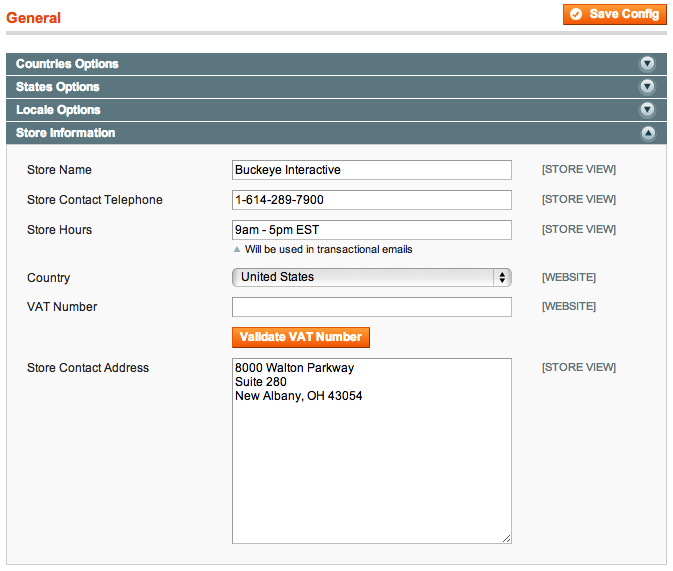Click the Save Config button

tap(615, 15)
